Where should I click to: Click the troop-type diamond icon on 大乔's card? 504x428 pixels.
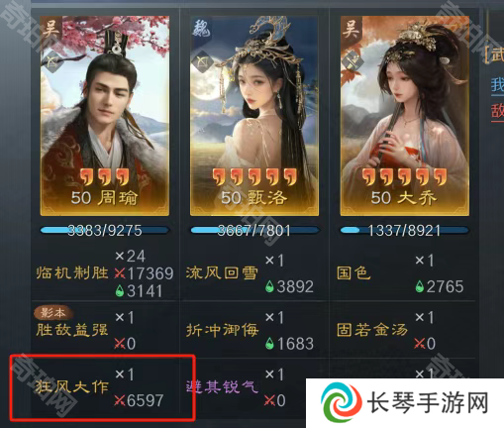353,61
